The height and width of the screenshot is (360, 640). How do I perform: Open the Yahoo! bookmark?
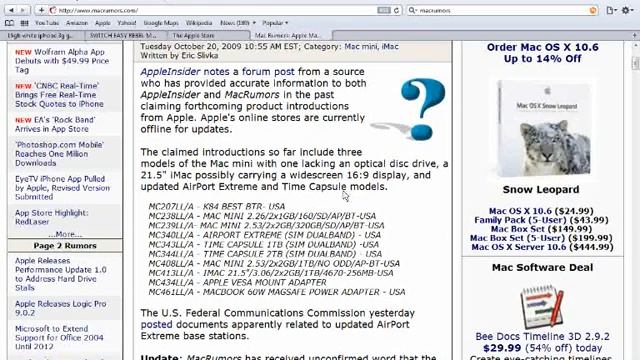tap(127, 23)
